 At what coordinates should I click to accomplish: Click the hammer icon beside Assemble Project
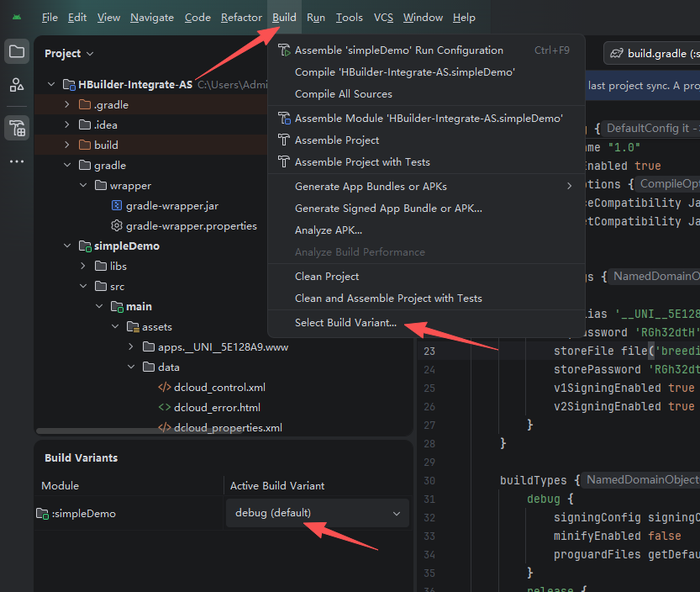click(283, 140)
